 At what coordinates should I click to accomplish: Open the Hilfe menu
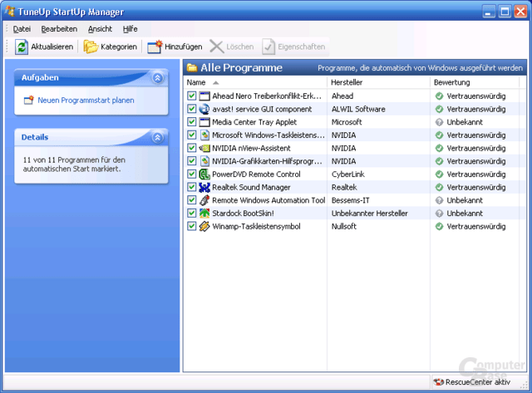[130, 29]
